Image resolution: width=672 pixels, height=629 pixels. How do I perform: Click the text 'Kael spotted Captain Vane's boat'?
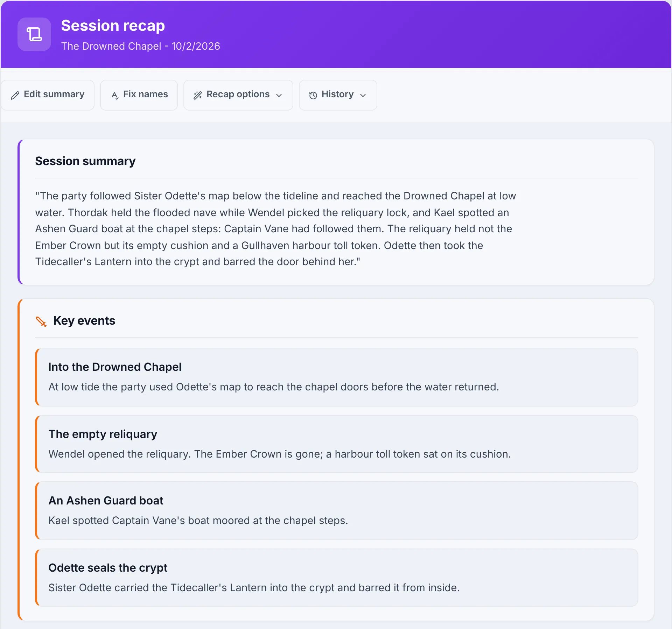pos(129,521)
